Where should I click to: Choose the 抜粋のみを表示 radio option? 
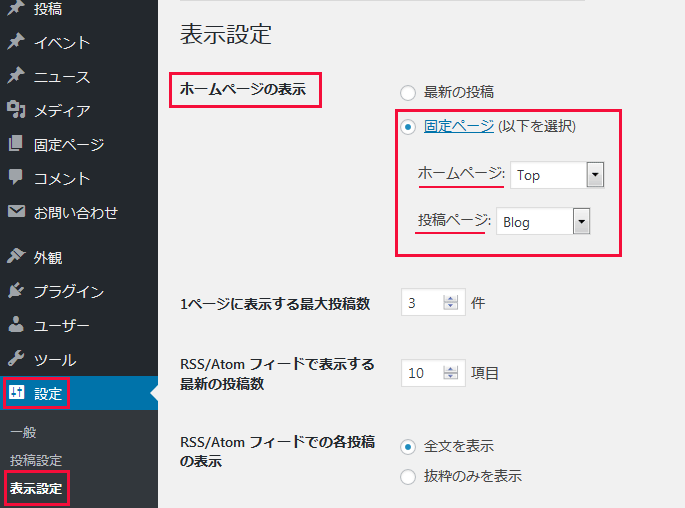408,477
